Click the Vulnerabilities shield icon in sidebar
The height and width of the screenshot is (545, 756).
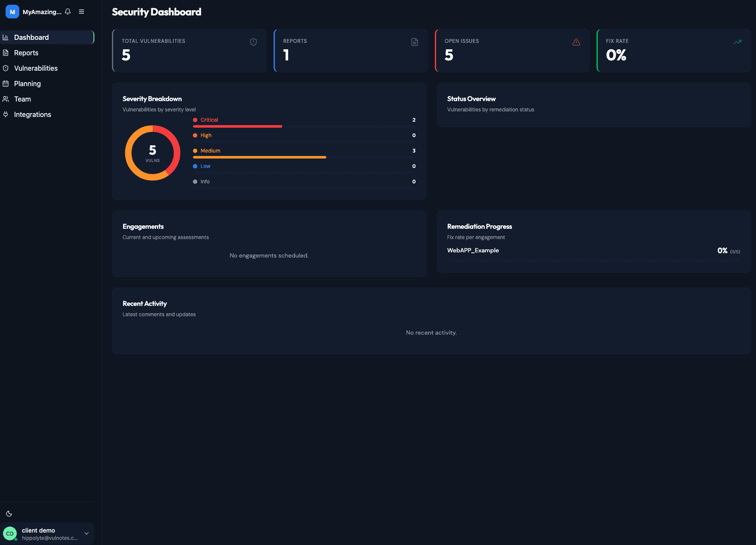pos(6,68)
